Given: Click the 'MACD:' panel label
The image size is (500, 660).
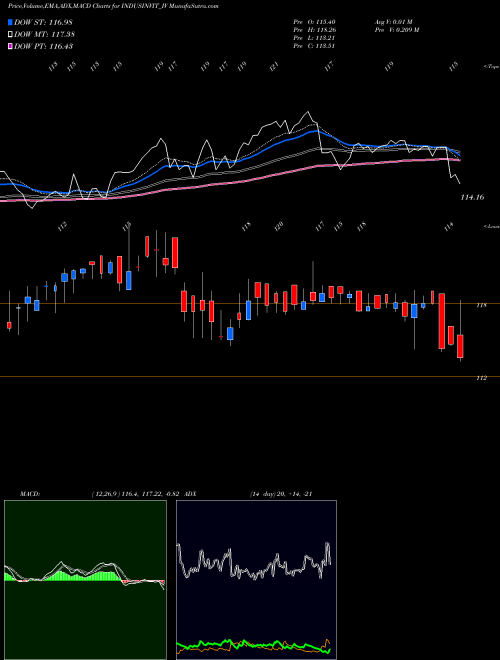Looking at the screenshot, I should pyautogui.click(x=30, y=494).
